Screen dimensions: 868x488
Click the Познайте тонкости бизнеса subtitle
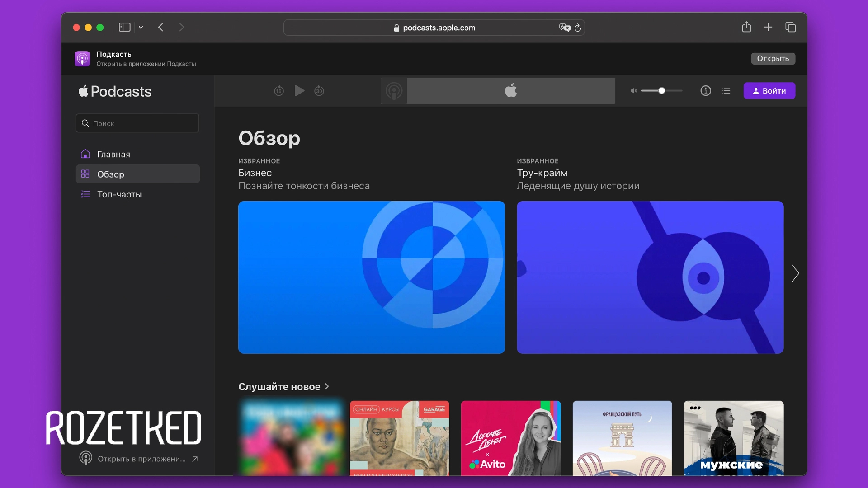click(304, 186)
